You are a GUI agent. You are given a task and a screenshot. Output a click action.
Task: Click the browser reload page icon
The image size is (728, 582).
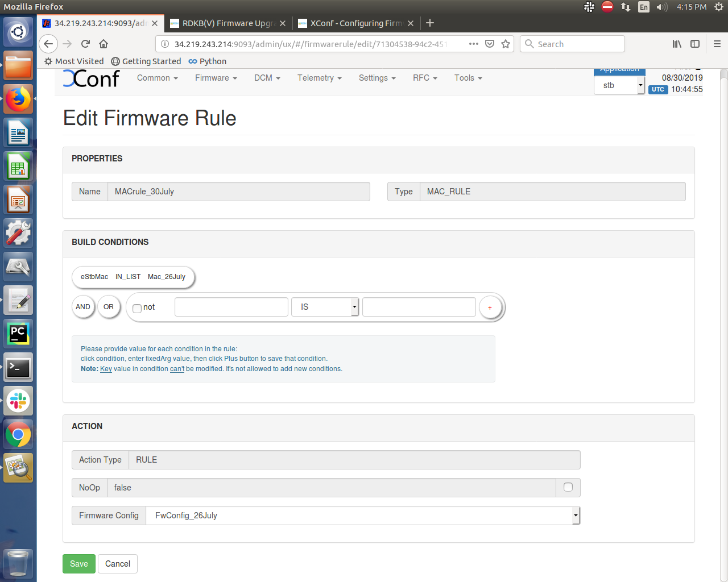(x=85, y=44)
